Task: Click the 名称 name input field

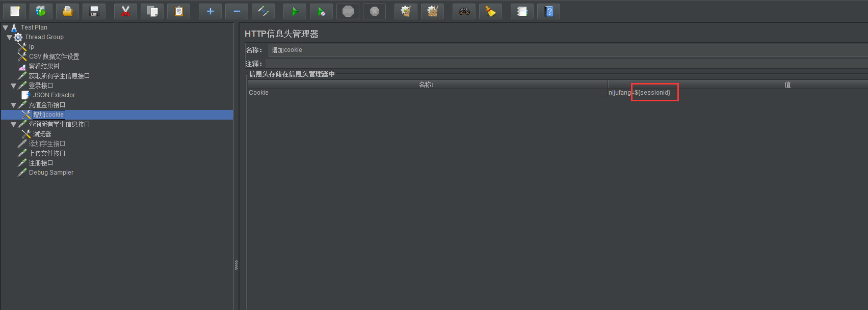Action: pos(568,50)
